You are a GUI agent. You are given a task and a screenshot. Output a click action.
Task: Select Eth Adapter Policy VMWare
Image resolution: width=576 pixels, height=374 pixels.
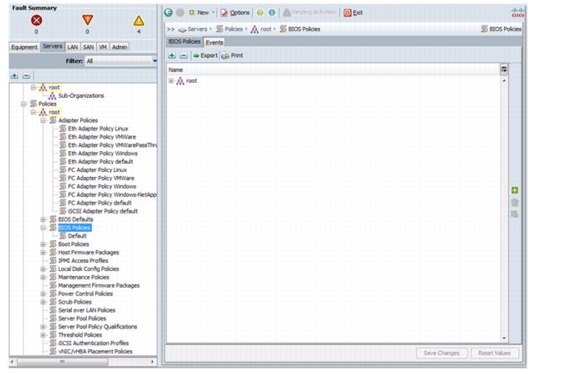102,137
